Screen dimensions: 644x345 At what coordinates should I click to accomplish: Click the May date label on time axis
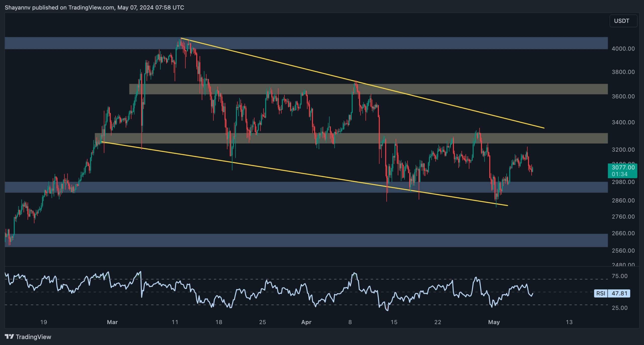(x=494, y=322)
